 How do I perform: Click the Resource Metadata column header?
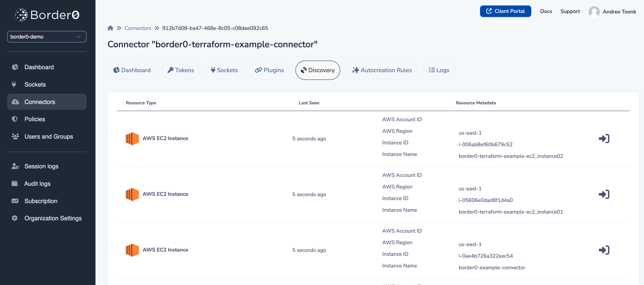pyautogui.click(x=476, y=103)
